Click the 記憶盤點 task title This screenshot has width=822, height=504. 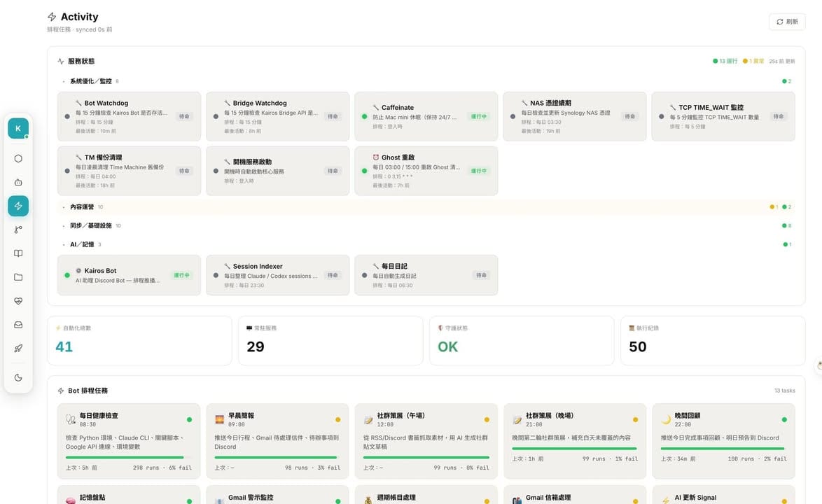click(92, 498)
